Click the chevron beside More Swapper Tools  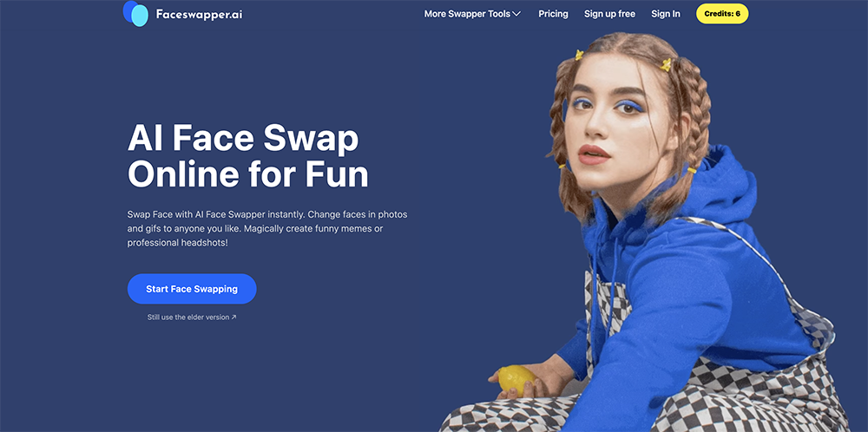(x=516, y=14)
